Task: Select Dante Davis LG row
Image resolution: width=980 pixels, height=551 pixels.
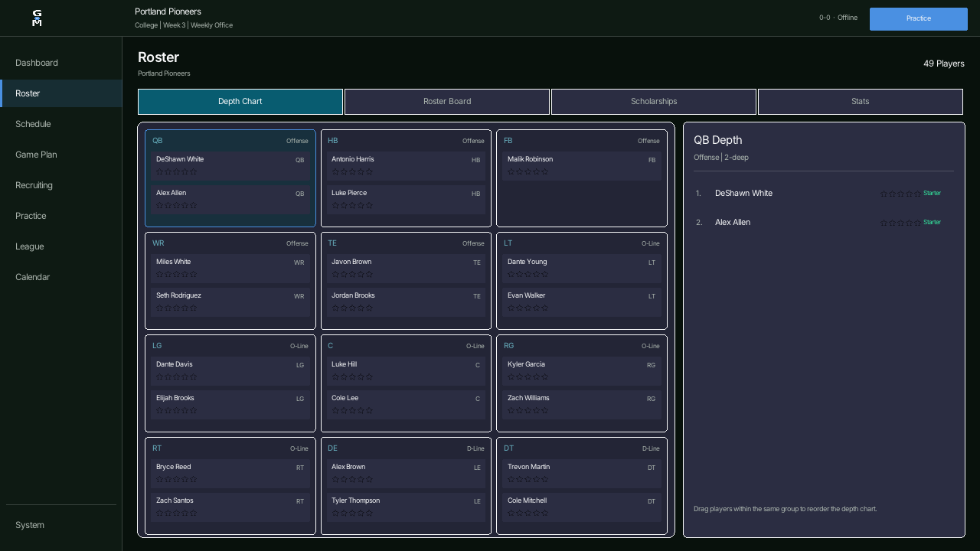Action: [230, 371]
